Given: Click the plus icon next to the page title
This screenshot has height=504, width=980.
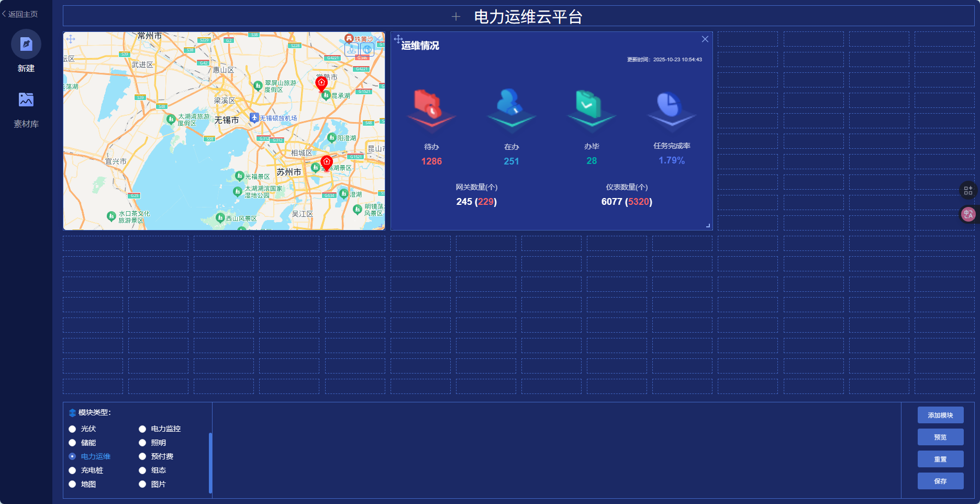Looking at the screenshot, I should click(x=455, y=16).
